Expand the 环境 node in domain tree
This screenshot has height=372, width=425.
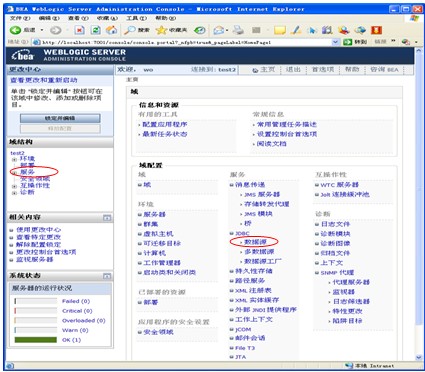pyautogui.click(x=14, y=159)
